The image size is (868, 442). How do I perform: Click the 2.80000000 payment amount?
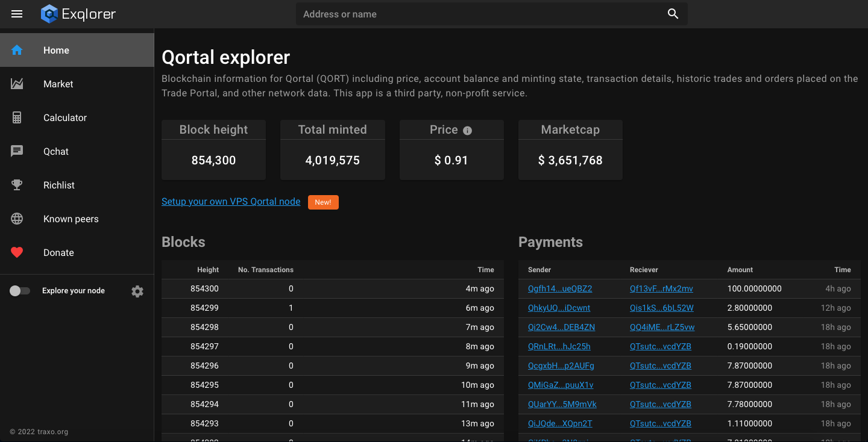(750, 308)
